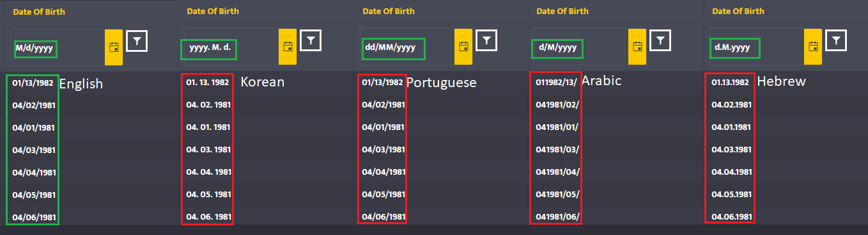Select the 04. 03. 1981 cell in Korean column
Screen dimensions: 868x235
point(208,149)
